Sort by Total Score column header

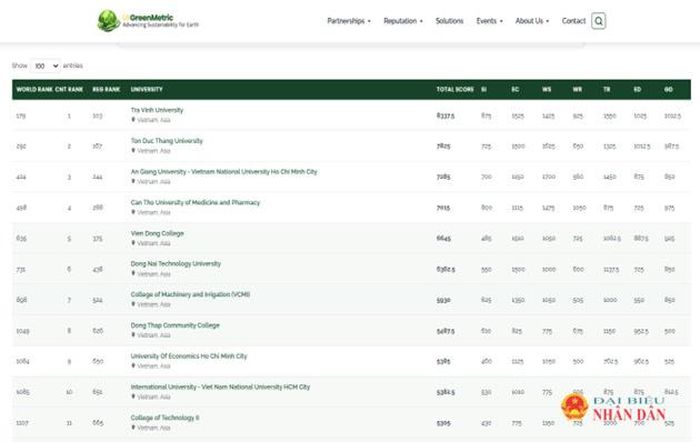(x=455, y=89)
